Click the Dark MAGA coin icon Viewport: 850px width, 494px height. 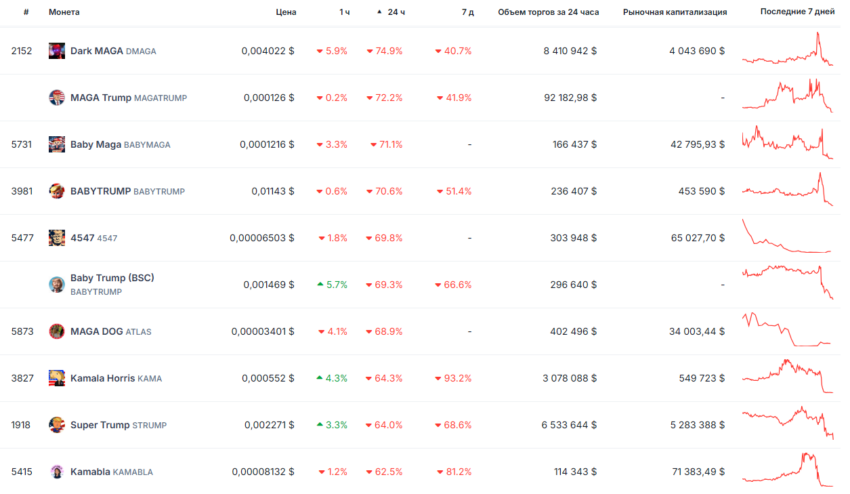(56, 51)
